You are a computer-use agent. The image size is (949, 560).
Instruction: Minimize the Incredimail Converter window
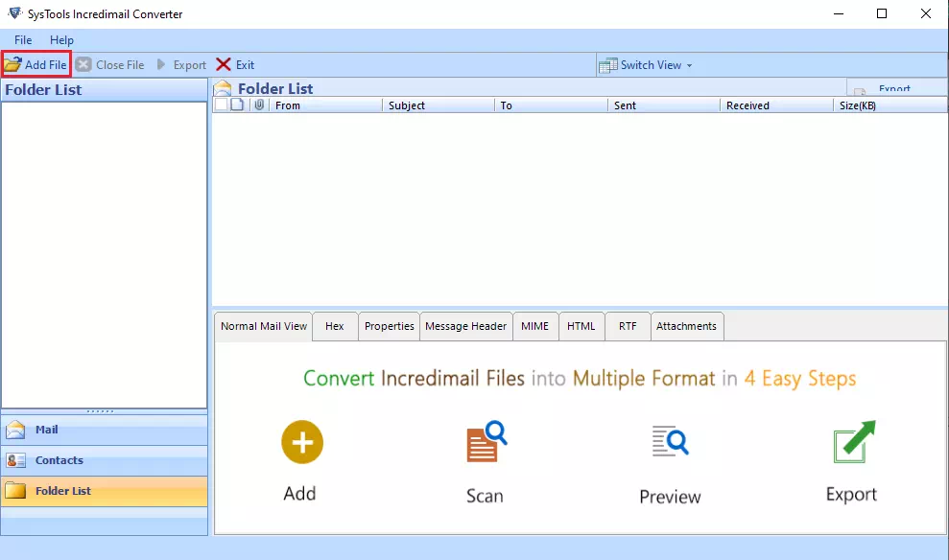point(839,13)
